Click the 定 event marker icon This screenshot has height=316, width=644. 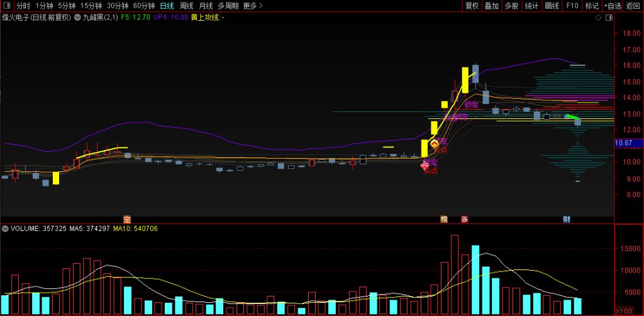pyautogui.click(x=126, y=220)
